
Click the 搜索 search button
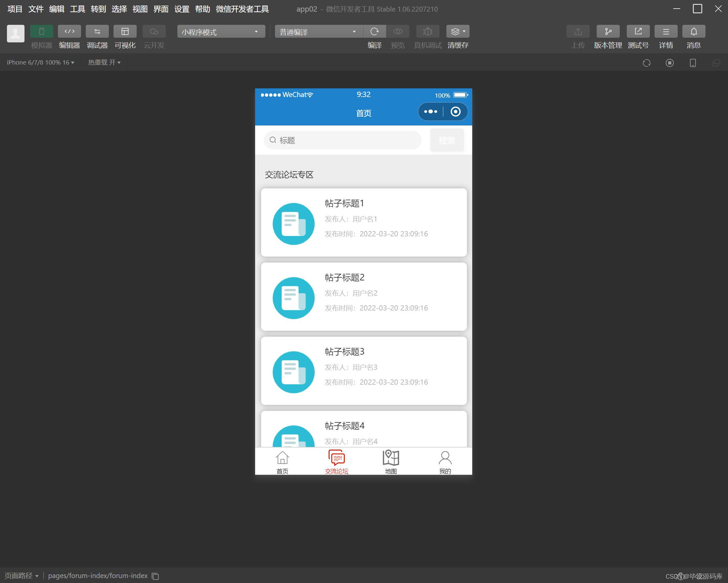pos(447,140)
